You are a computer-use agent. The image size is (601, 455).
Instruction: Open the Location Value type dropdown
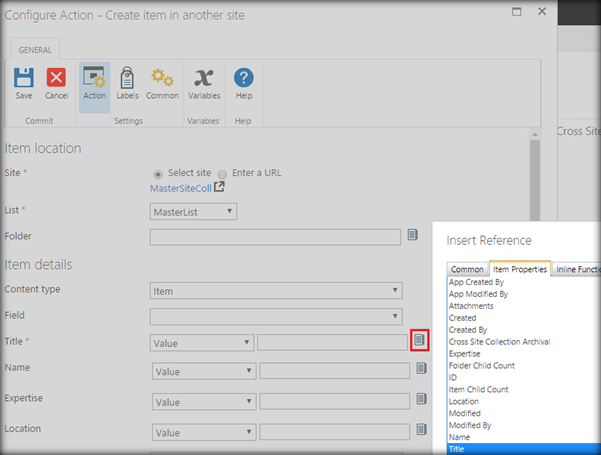(204, 432)
